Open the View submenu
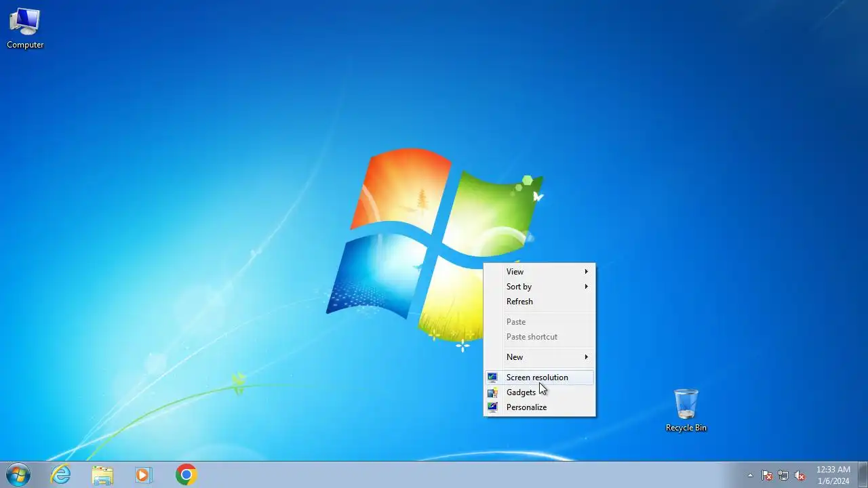Viewport: 868px width, 488px height. [539, 272]
